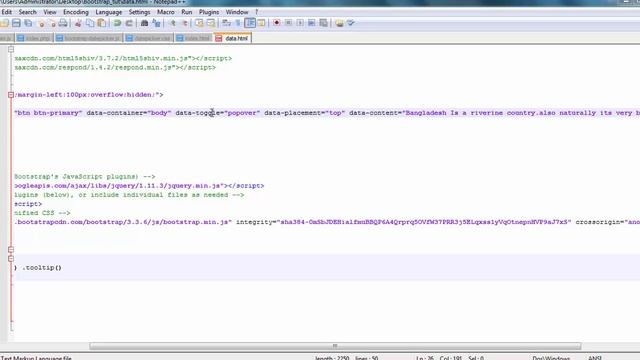Click the bootstrap.min.js script path text
This screenshot has height=360, width=640.
tap(123, 222)
